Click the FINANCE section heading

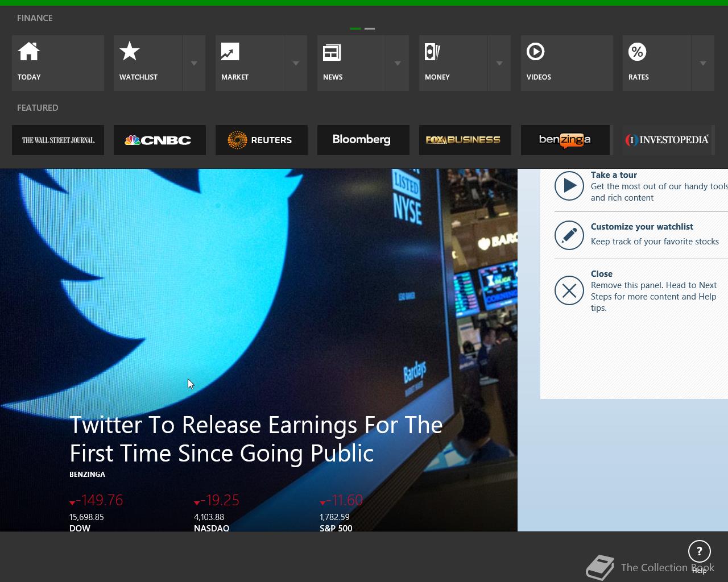tap(35, 18)
